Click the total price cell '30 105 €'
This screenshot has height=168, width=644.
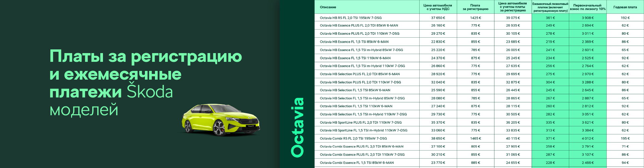(513, 34)
